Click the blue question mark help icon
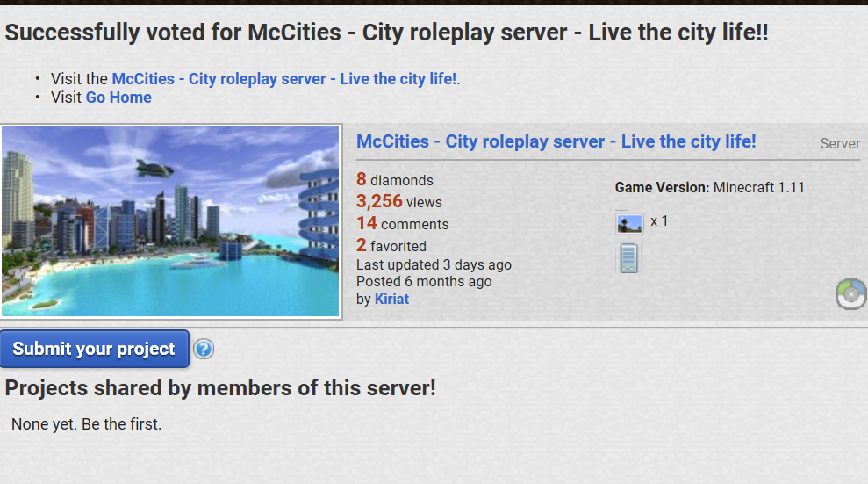The image size is (868, 484). click(x=204, y=349)
